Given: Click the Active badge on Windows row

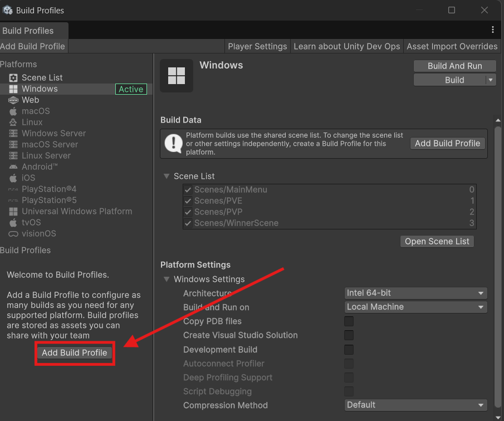Looking at the screenshot, I should coord(131,89).
